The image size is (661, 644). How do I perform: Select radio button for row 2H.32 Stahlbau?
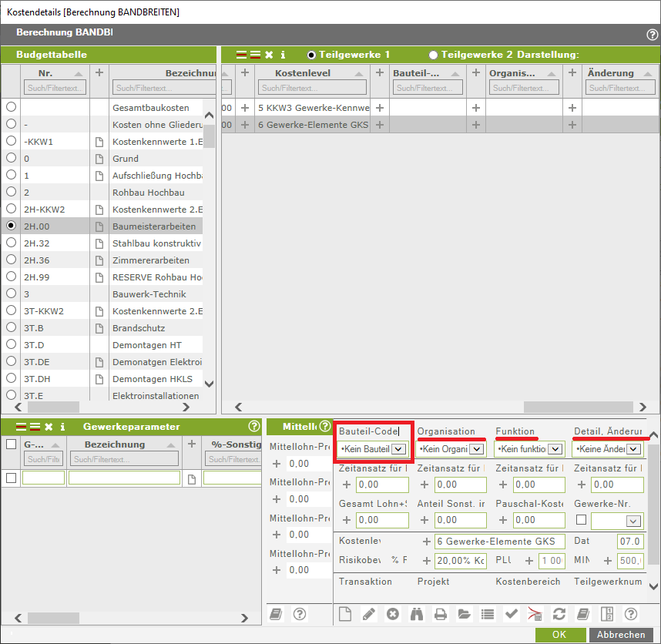coord(12,243)
